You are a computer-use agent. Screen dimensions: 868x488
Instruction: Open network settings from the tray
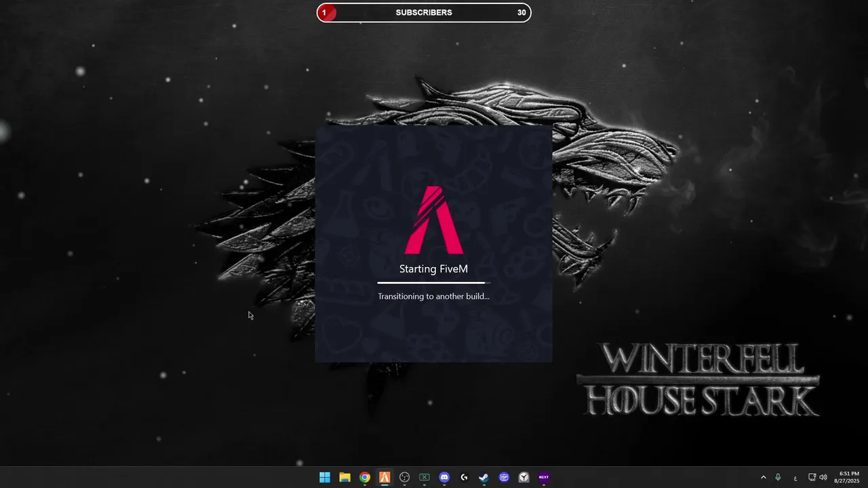click(x=812, y=477)
